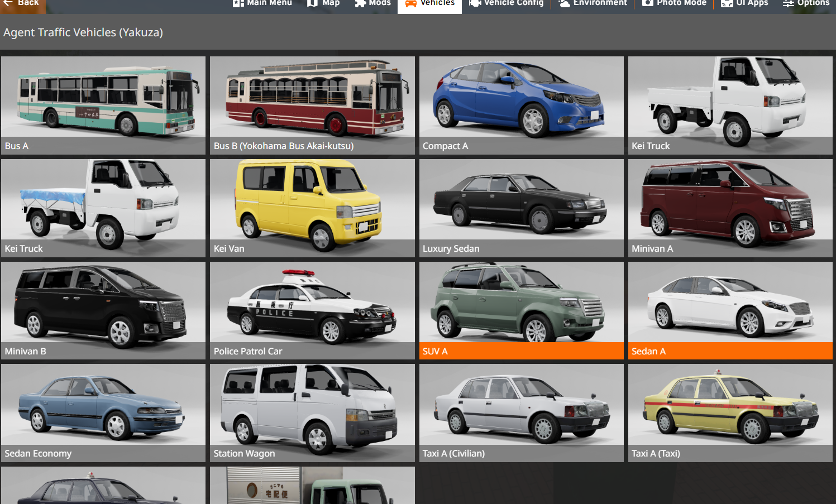Select the maroon Minivan A thumbnail
The height and width of the screenshot is (504, 836).
pyautogui.click(x=730, y=208)
